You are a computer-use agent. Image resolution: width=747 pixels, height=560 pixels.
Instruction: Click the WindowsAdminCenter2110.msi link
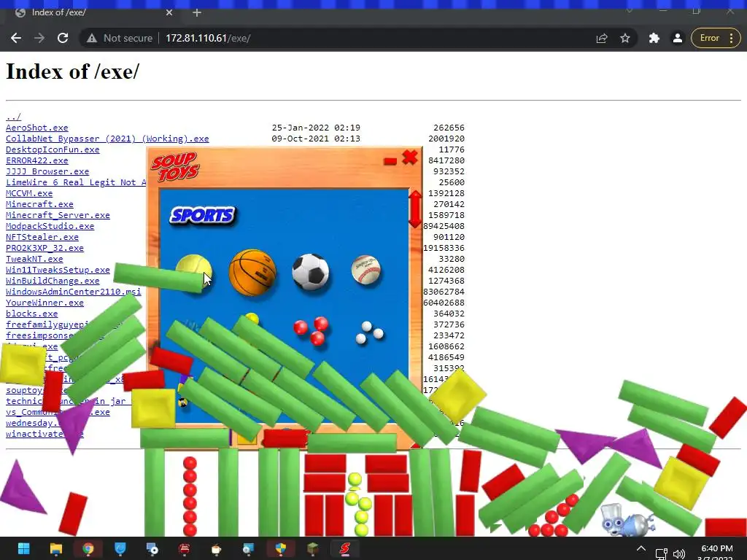(x=74, y=292)
